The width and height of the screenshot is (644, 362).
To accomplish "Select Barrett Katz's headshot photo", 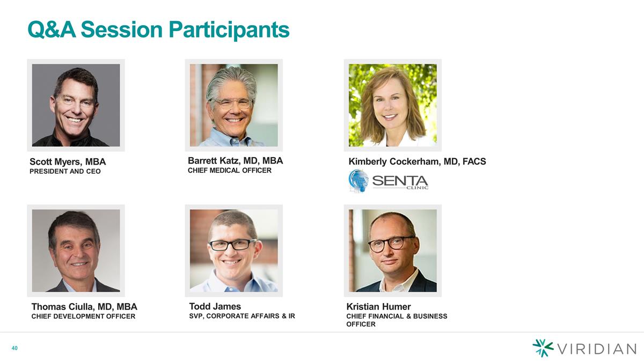I will click(x=234, y=105).
